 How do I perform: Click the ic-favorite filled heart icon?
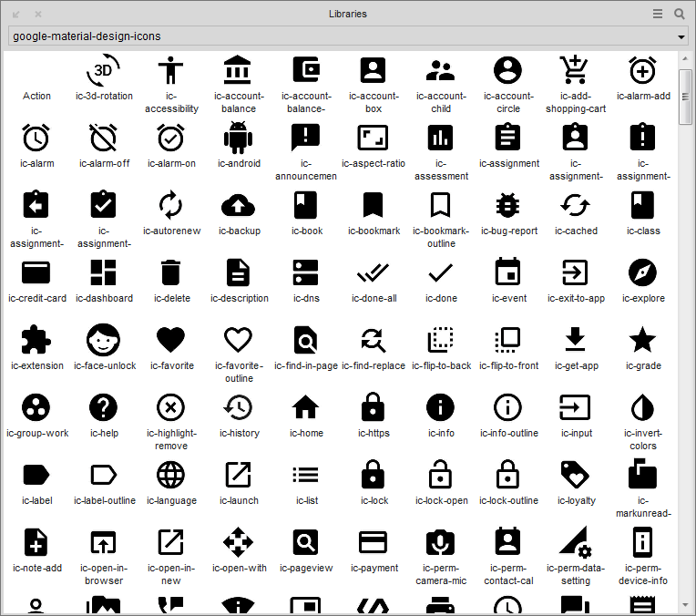pos(171,340)
